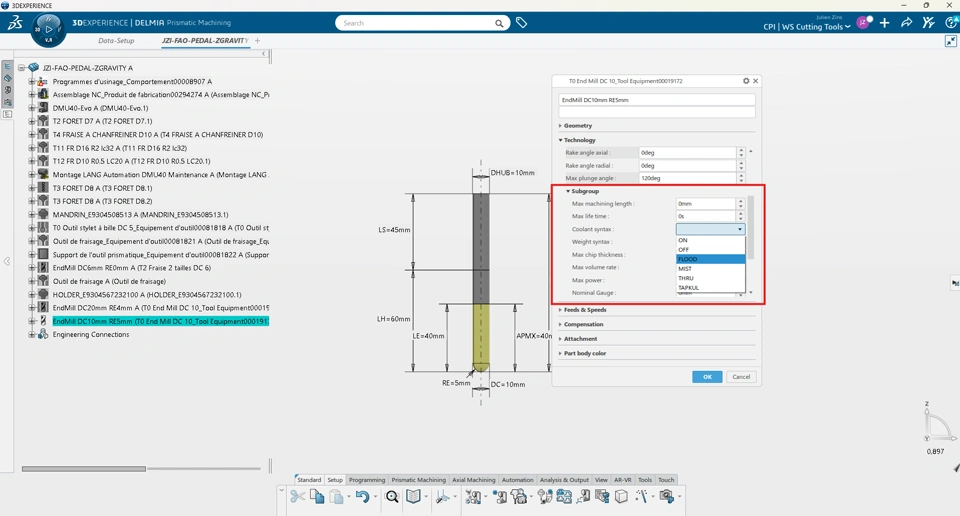The width and height of the screenshot is (960, 516).
Task: Click the cube box icon in toolbar
Action: point(621,496)
